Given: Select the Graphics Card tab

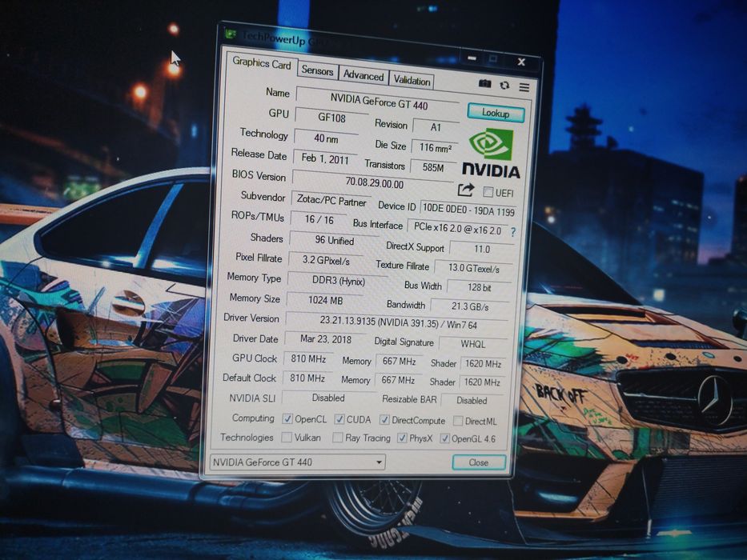Looking at the screenshot, I should pos(262,63).
